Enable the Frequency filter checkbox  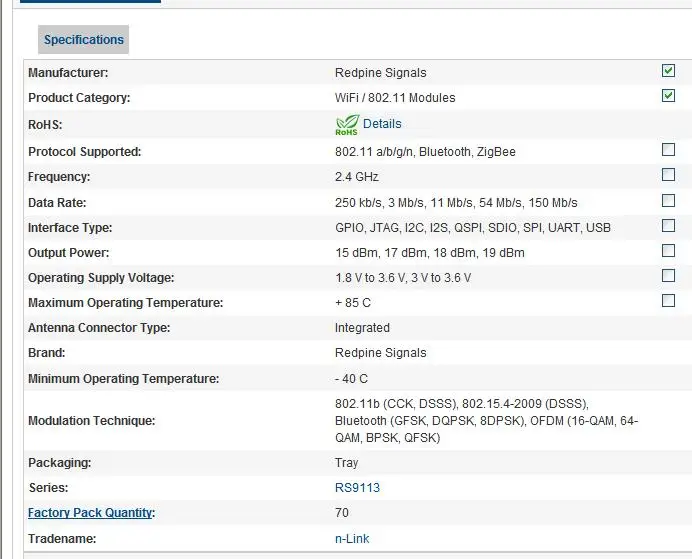point(668,175)
